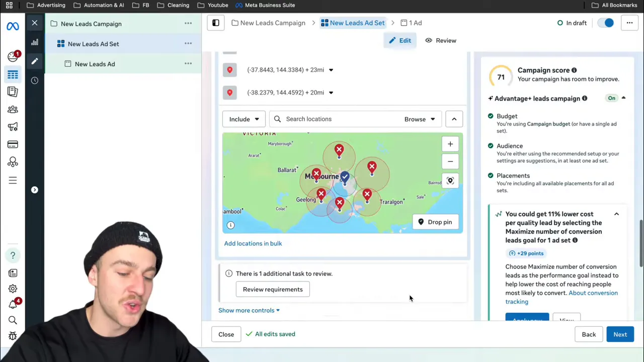Open the Automation & AI bookmarks folder

coord(99,5)
